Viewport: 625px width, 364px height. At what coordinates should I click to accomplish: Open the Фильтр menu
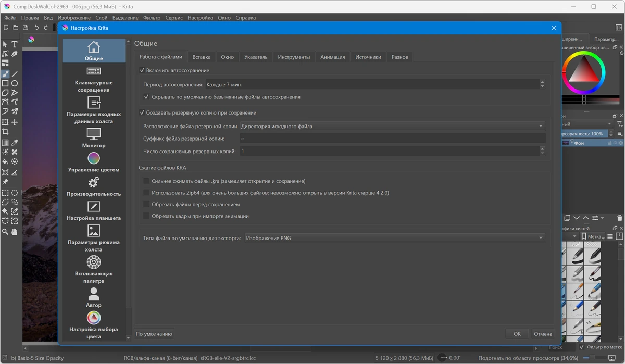(152, 18)
